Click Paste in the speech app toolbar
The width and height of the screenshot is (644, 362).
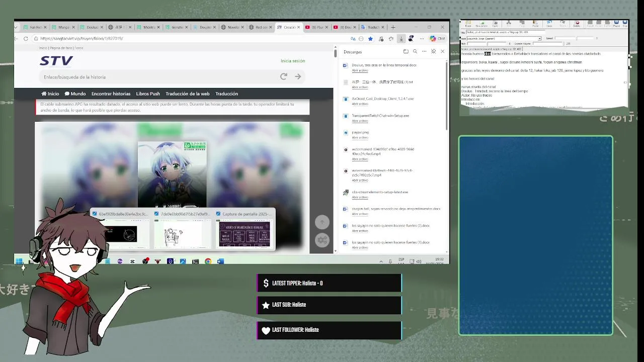[x=535, y=24]
